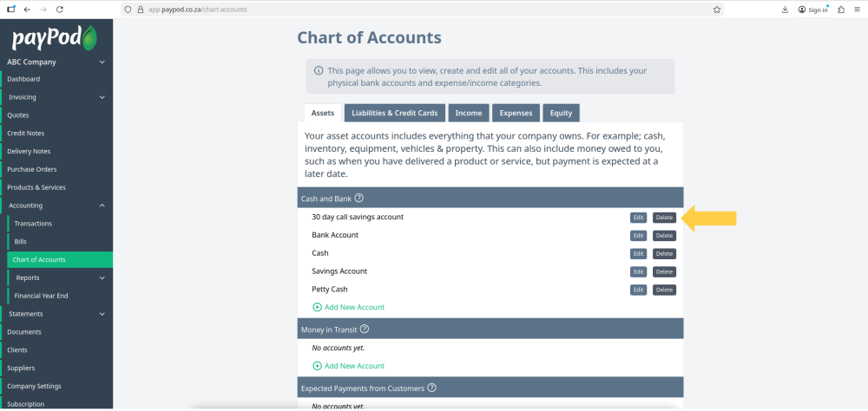The height and width of the screenshot is (411, 868).
Task: Click the browser tab overview icon
Action: (x=11, y=10)
